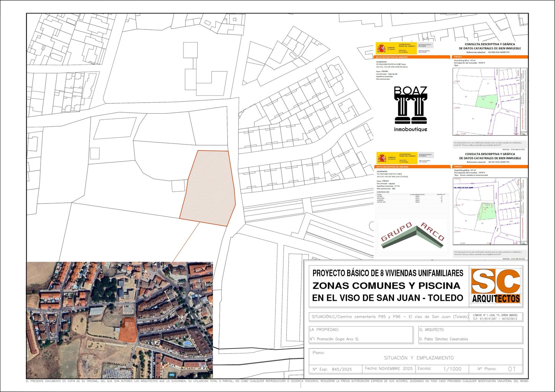This screenshot has width=555, height=392.
Task: Click the lower Gobierno de España coat of arms
Action: (382, 158)
